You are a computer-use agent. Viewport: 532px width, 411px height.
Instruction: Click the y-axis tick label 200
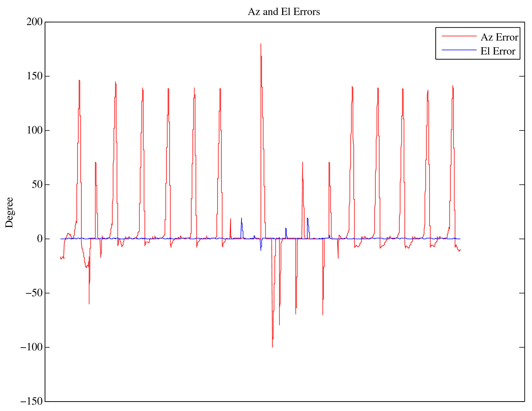[35, 22]
